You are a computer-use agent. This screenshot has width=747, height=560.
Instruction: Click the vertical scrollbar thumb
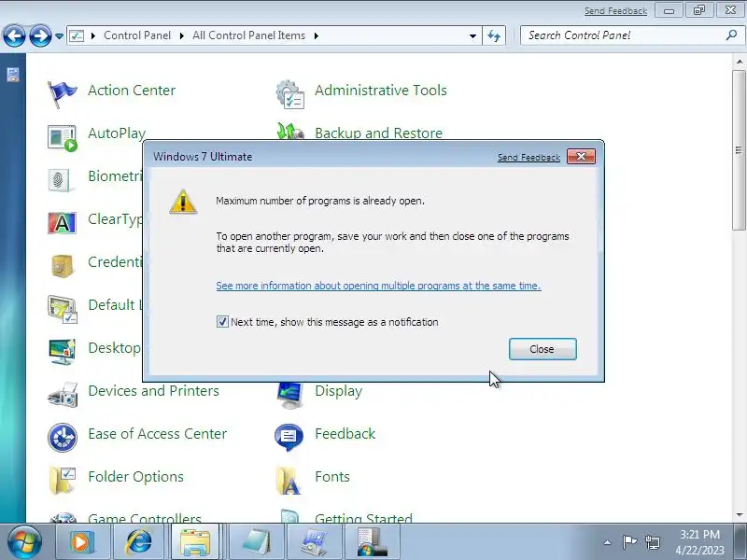coord(739,150)
